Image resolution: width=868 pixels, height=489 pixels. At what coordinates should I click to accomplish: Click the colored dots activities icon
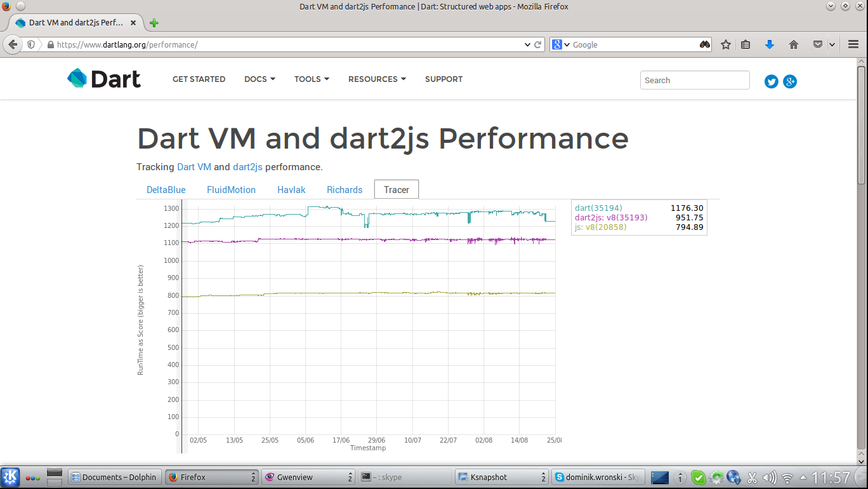pos(33,478)
